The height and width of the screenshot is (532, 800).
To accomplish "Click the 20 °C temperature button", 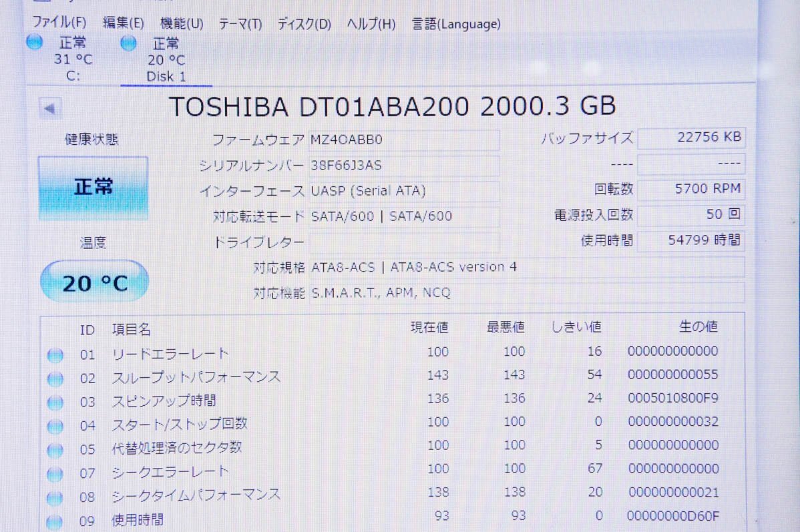I will tap(94, 282).
